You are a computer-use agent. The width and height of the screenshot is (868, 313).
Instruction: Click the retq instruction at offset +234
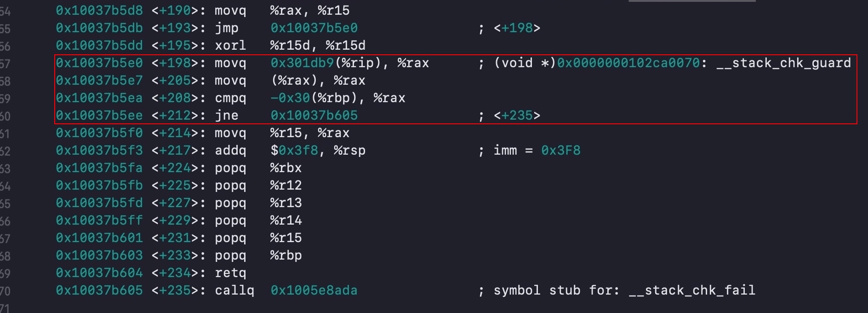point(230,273)
